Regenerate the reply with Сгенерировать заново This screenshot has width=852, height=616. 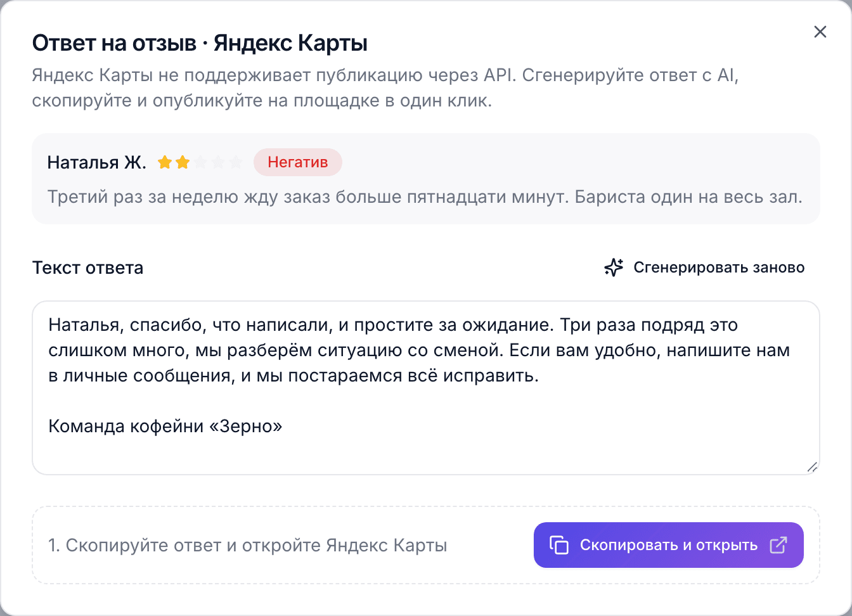pos(704,267)
